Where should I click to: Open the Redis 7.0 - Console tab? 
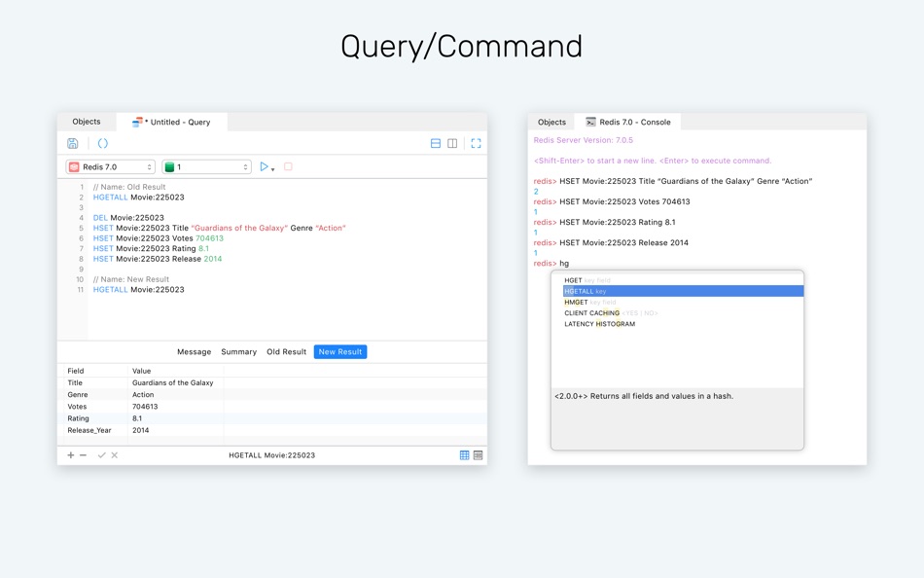pos(627,122)
